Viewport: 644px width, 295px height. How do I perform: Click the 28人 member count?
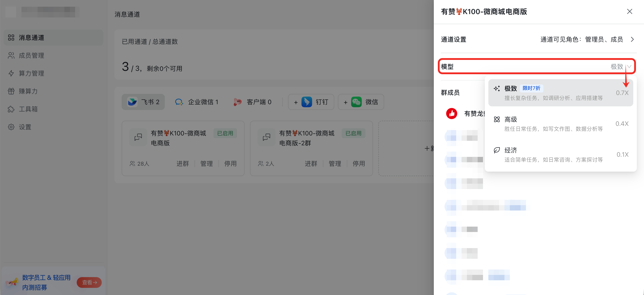pyautogui.click(x=140, y=164)
